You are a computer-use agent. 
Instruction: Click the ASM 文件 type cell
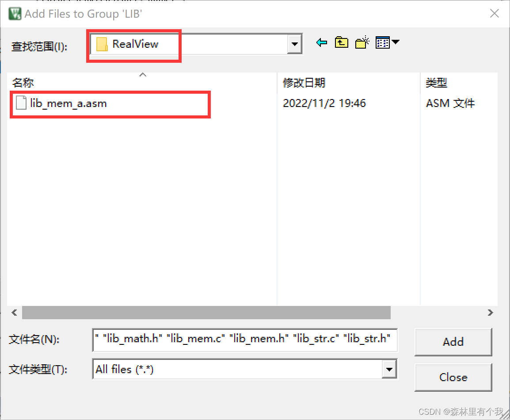450,103
